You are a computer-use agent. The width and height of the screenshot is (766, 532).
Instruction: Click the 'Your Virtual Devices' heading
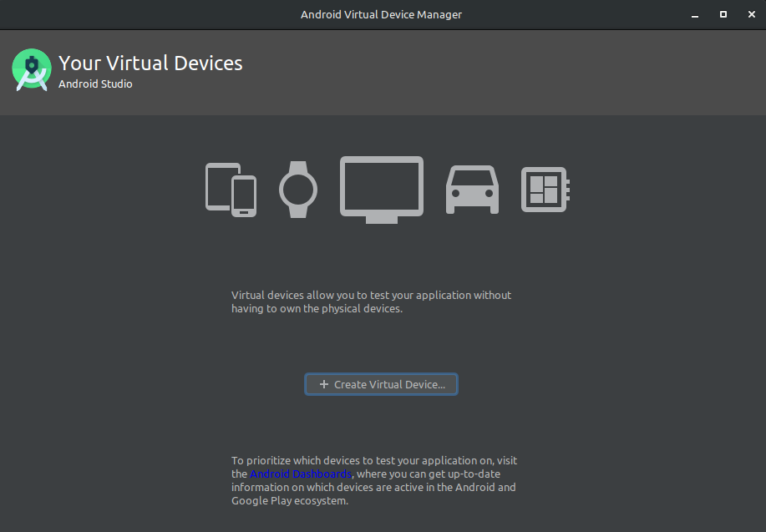[150, 63]
